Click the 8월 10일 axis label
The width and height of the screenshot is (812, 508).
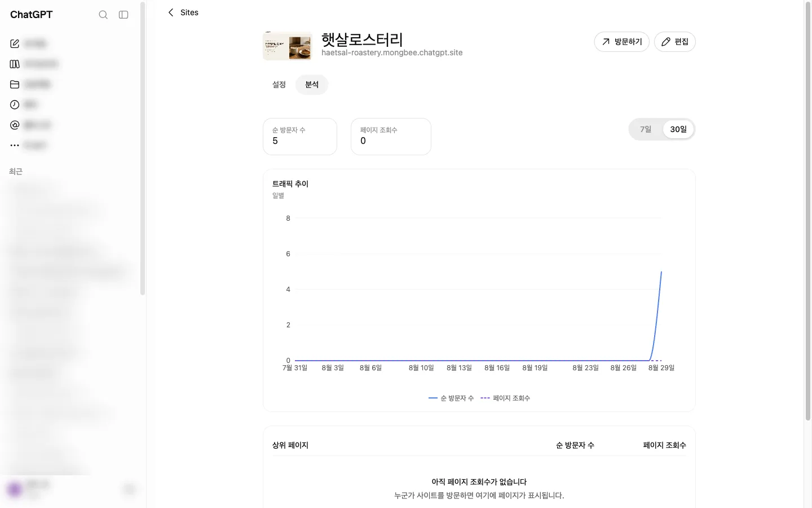coord(421,367)
